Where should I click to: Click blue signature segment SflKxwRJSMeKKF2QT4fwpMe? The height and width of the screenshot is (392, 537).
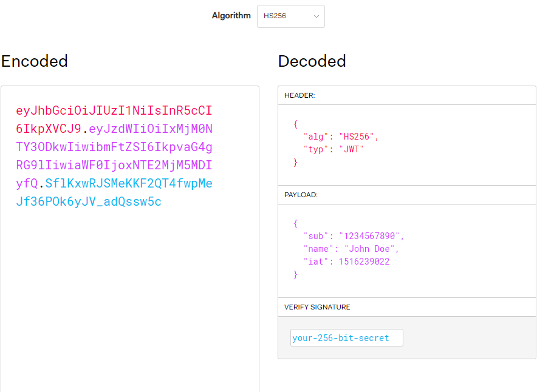tap(129, 184)
